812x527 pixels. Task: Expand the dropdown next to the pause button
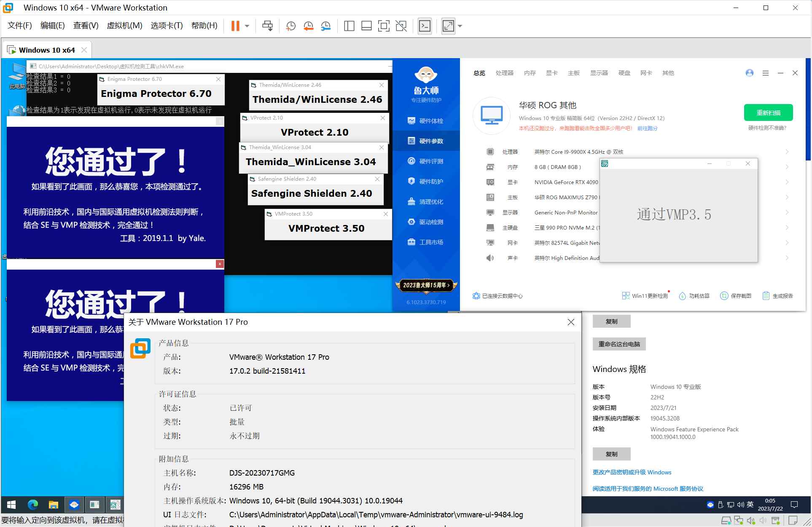(x=246, y=26)
